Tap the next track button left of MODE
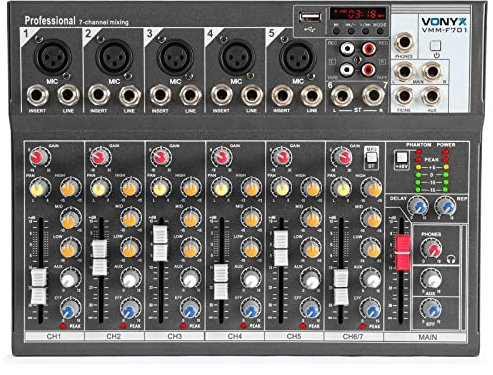The height and width of the screenshot is (375, 493). pos(365,31)
